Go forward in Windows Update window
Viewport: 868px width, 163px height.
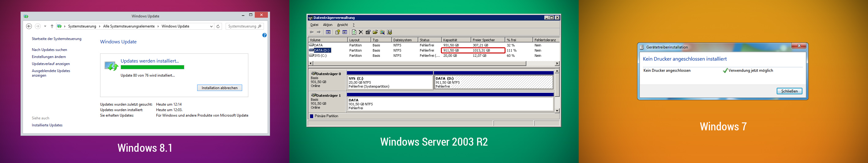point(38,26)
